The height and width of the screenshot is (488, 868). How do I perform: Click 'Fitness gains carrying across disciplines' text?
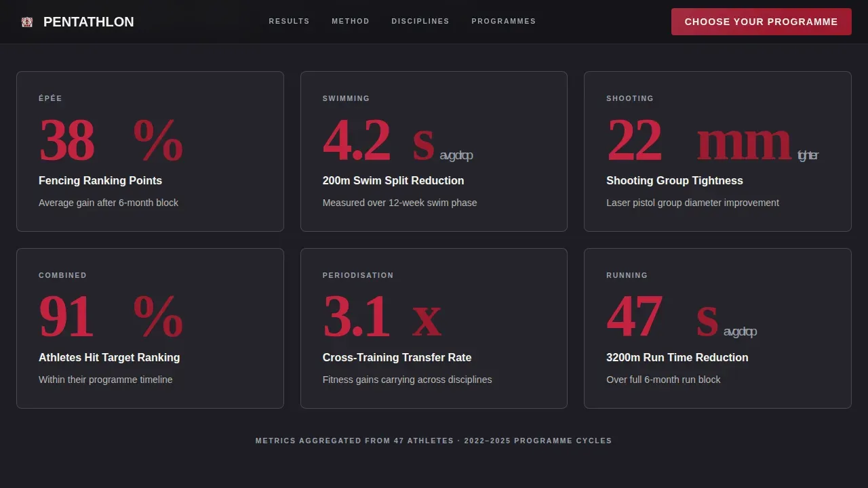[x=408, y=380]
